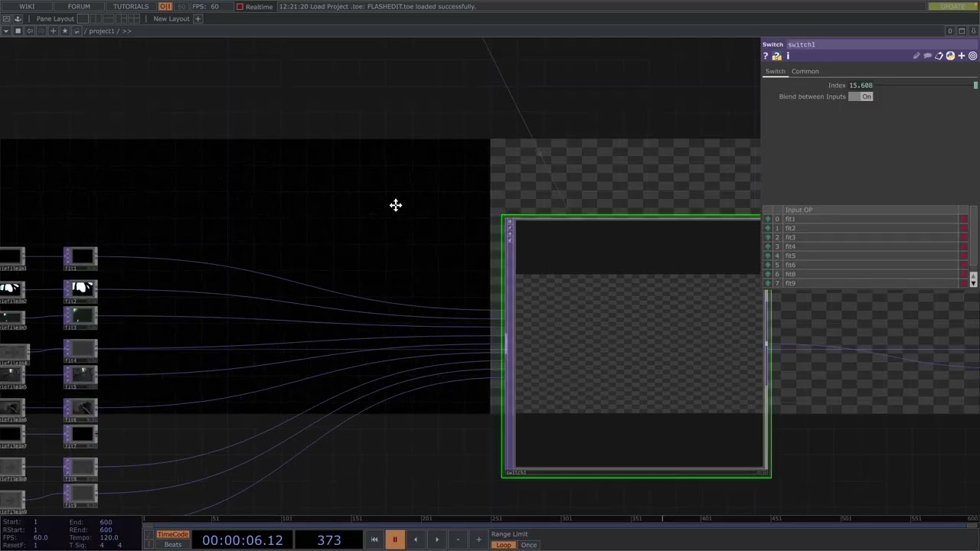Viewport: 980px width, 551px height.
Task: Click the project1 path segment
Action: coord(101,31)
